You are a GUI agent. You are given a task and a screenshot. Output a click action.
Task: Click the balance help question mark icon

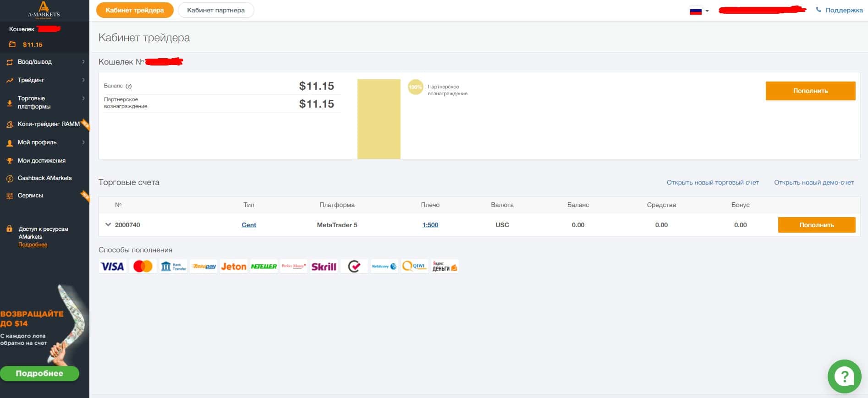pyautogui.click(x=129, y=86)
